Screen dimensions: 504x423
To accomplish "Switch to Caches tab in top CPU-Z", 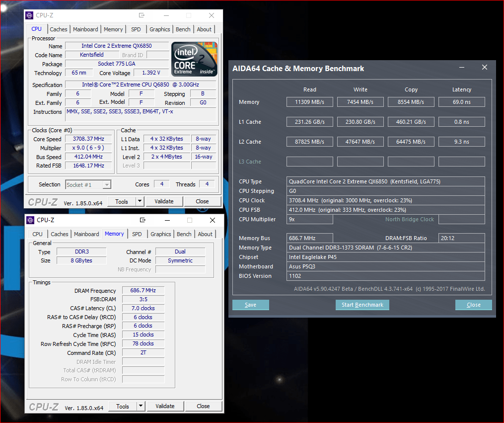I will pyautogui.click(x=59, y=29).
